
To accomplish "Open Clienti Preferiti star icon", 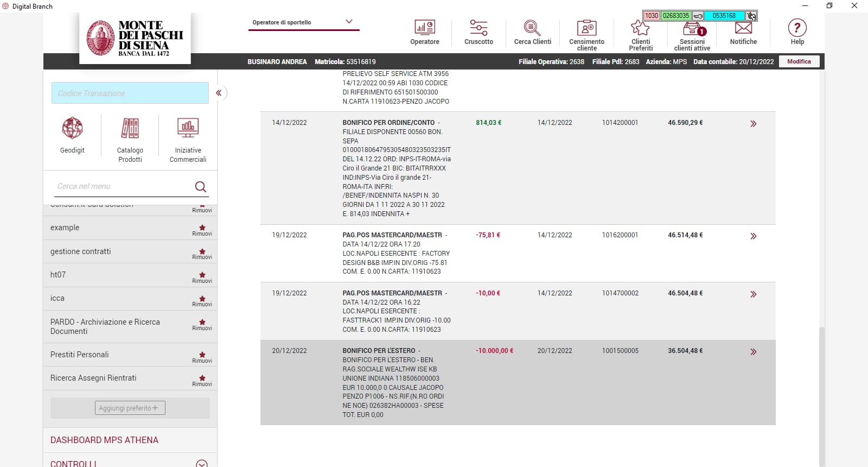I will pos(640,28).
